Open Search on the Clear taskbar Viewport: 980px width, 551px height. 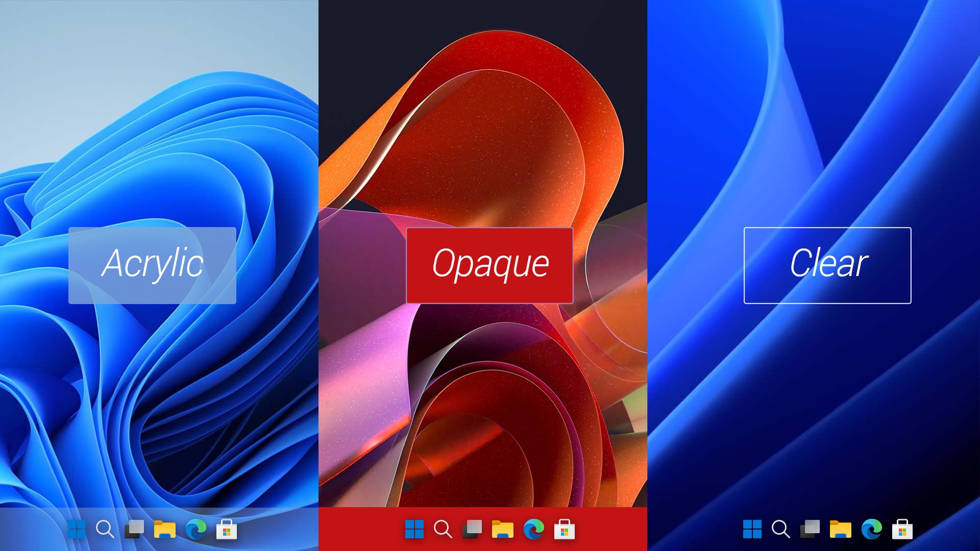780,529
